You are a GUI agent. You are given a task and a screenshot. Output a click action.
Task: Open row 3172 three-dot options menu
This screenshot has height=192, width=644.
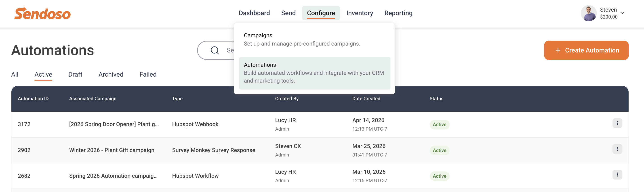point(617,123)
